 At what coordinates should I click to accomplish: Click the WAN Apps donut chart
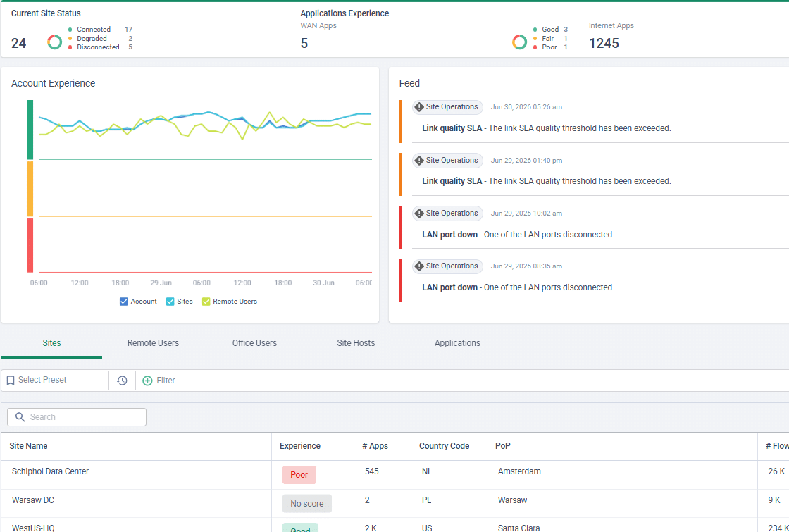tap(520, 42)
